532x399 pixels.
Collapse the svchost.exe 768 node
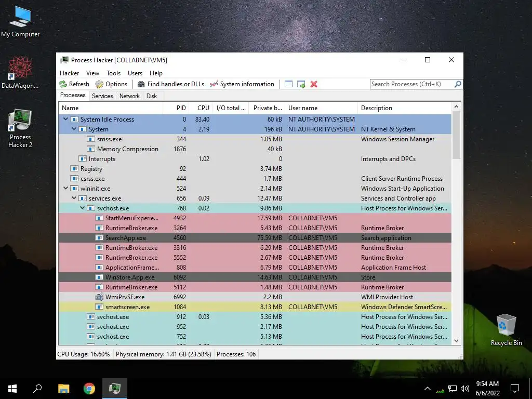coord(82,208)
